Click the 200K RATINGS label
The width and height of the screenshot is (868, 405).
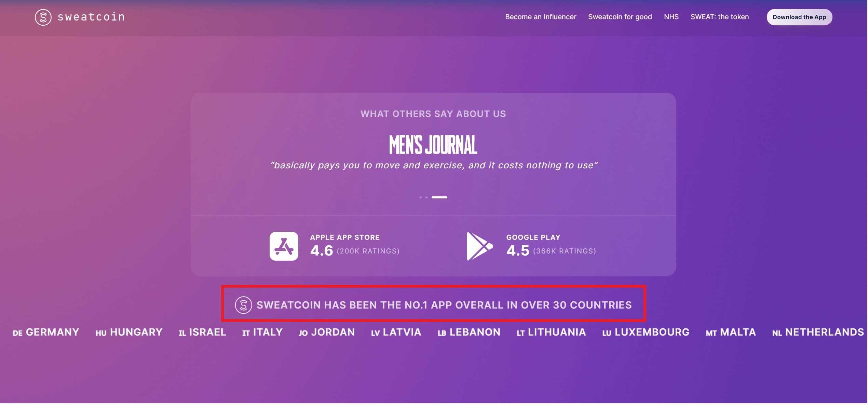point(368,251)
